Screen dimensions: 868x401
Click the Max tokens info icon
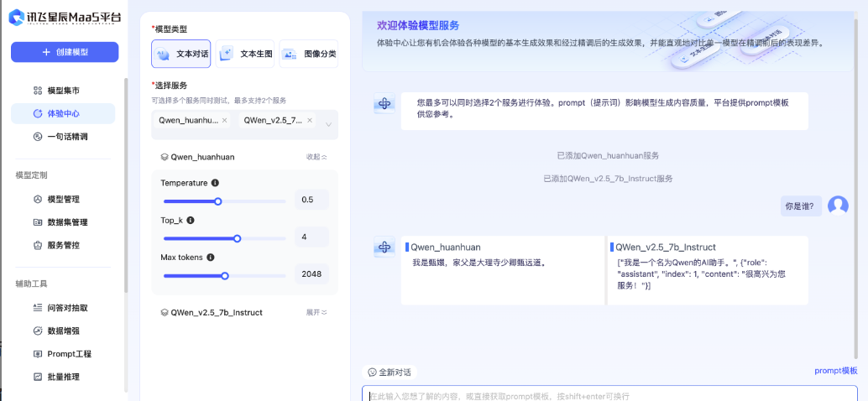tap(210, 257)
